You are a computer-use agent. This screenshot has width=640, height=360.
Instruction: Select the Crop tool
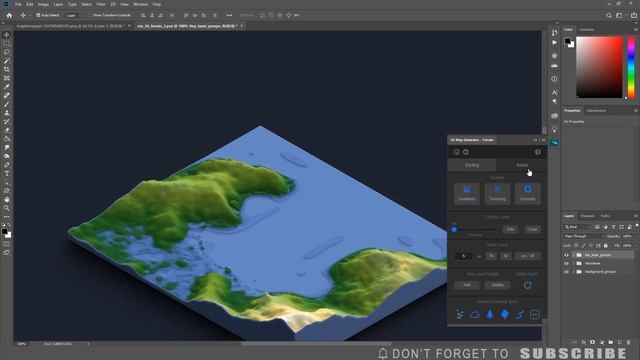(x=7, y=69)
